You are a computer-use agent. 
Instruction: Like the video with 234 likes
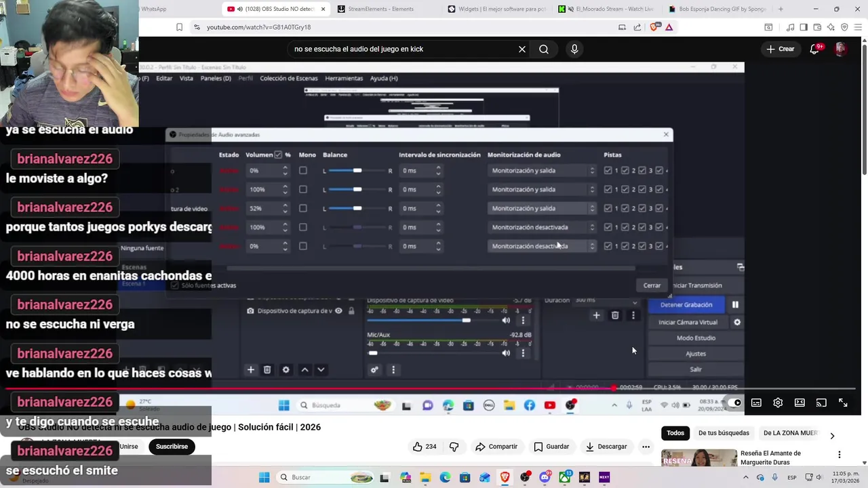pyautogui.click(x=425, y=447)
